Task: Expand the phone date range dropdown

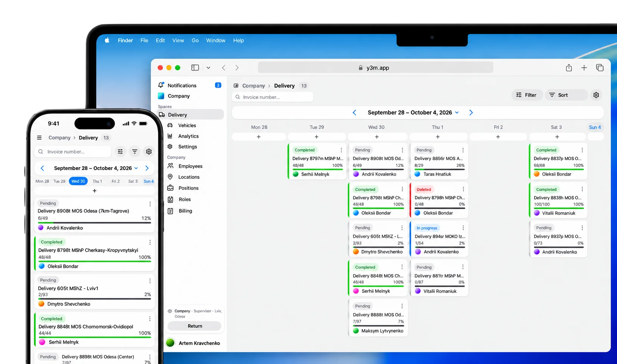Action: coord(136,168)
